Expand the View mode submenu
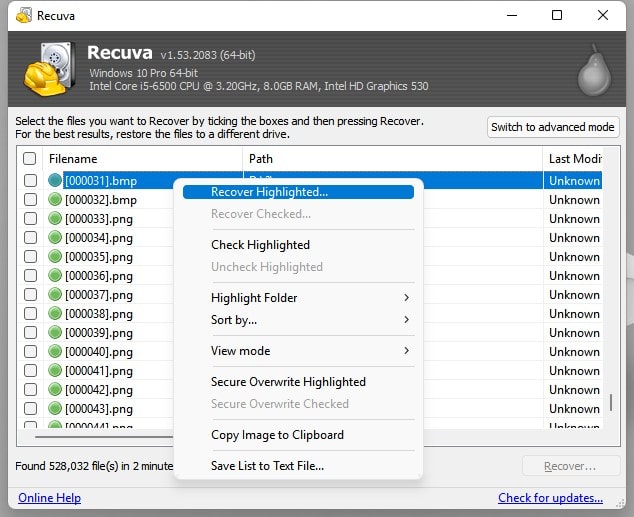The image size is (634, 517). 298,351
